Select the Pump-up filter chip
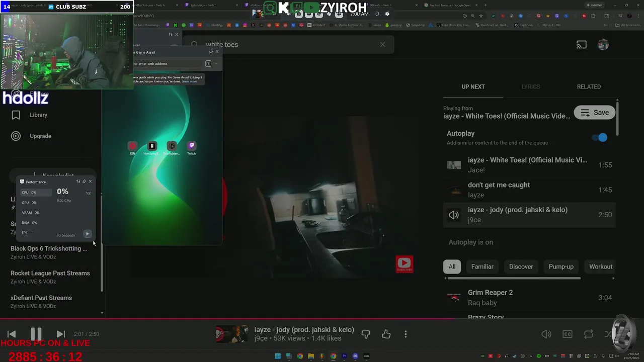 coord(561,266)
